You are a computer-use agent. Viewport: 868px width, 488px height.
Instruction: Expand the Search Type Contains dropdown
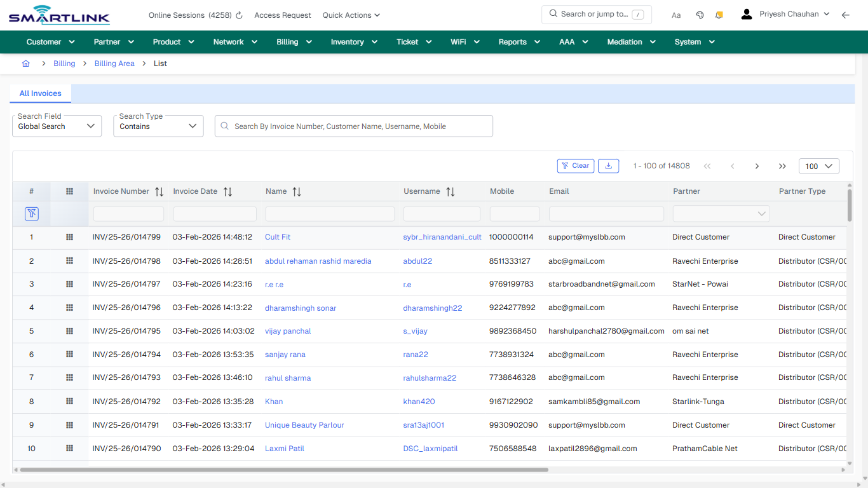point(158,126)
